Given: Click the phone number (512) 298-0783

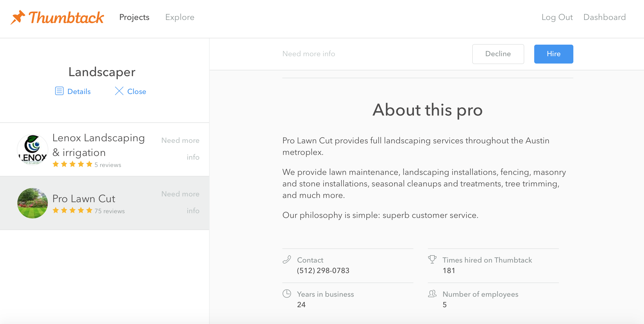Looking at the screenshot, I should point(323,270).
